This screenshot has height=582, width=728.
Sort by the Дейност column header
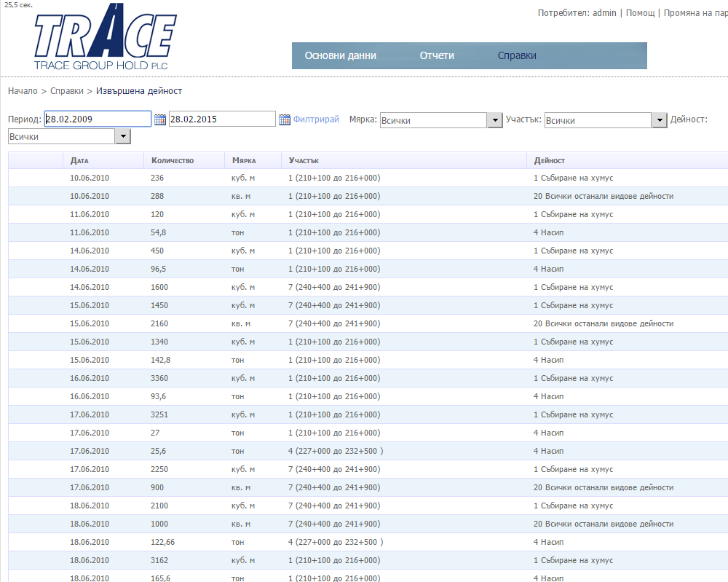pyautogui.click(x=549, y=161)
